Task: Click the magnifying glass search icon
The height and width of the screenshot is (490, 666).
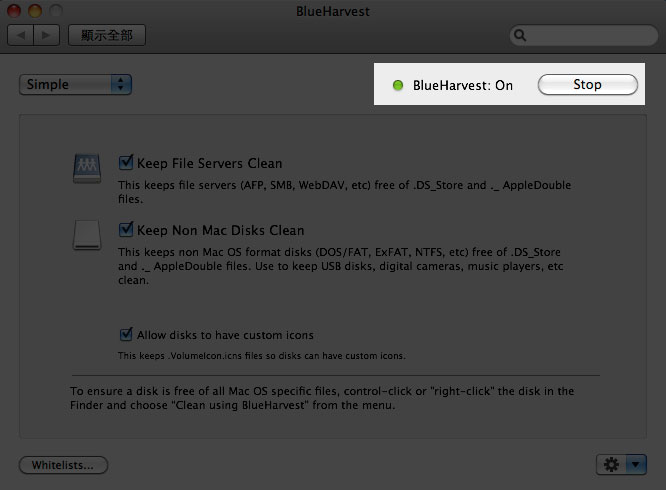Action: (x=520, y=35)
